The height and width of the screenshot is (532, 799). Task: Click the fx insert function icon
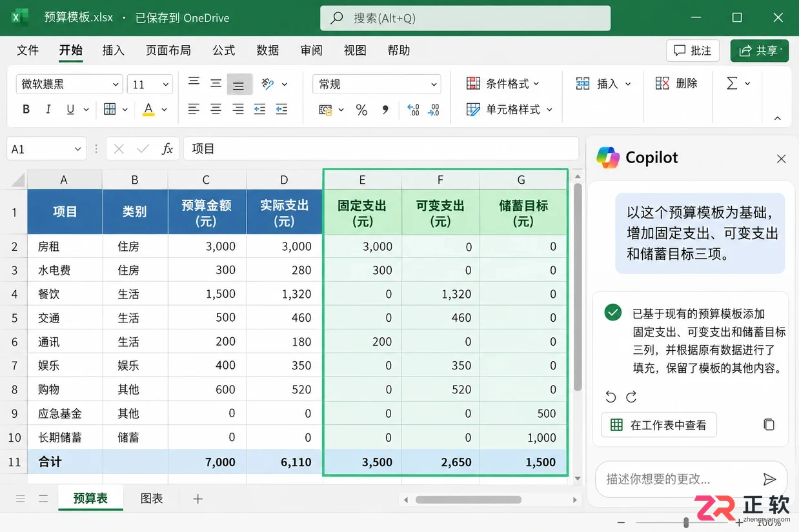point(167,149)
